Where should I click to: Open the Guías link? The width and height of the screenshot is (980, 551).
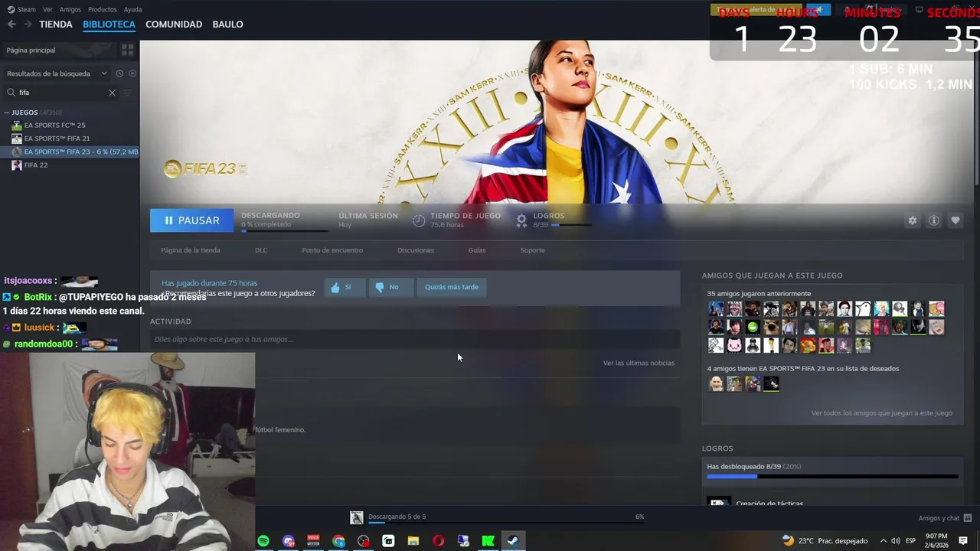click(x=477, y=250)
